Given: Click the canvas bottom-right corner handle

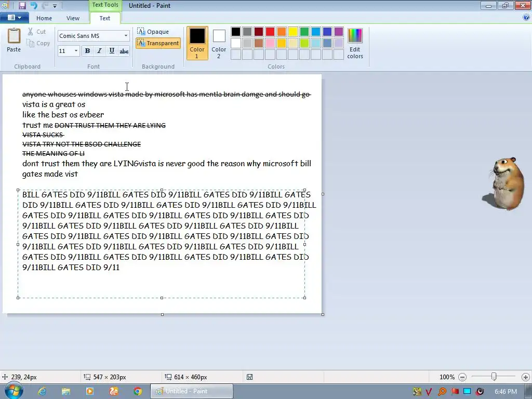Looking at the screenshot, I should (323, 314).
